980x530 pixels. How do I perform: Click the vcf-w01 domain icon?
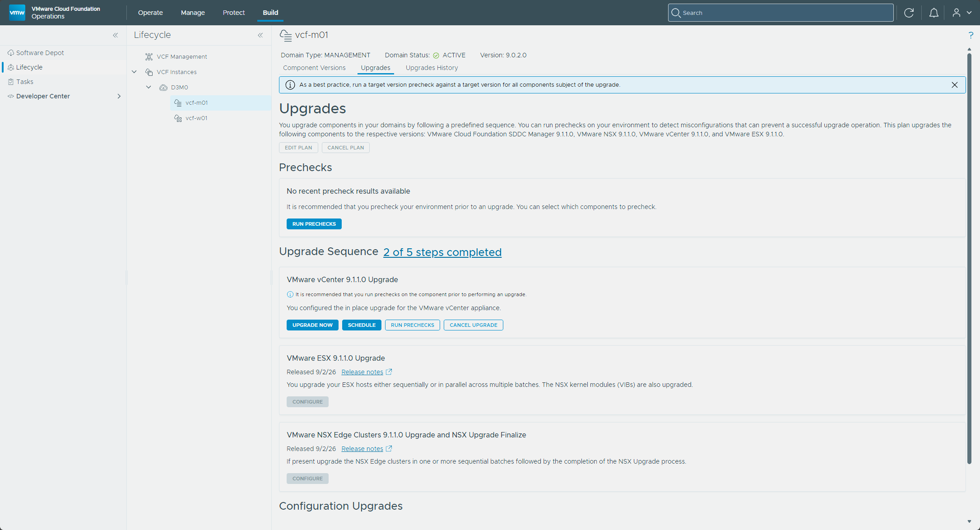pyautogui.click(x=178, y=118)
